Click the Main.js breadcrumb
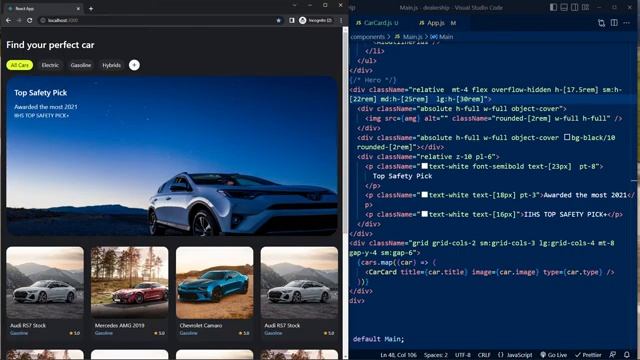Screen dimensions: 640x360 pos(409,37)
